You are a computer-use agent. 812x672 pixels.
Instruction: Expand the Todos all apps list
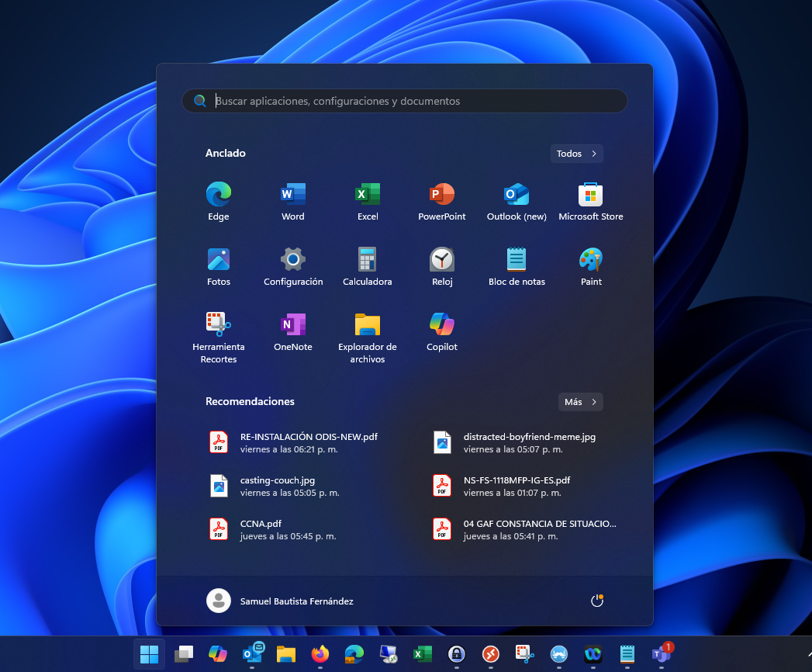click(x=576, y=154)
